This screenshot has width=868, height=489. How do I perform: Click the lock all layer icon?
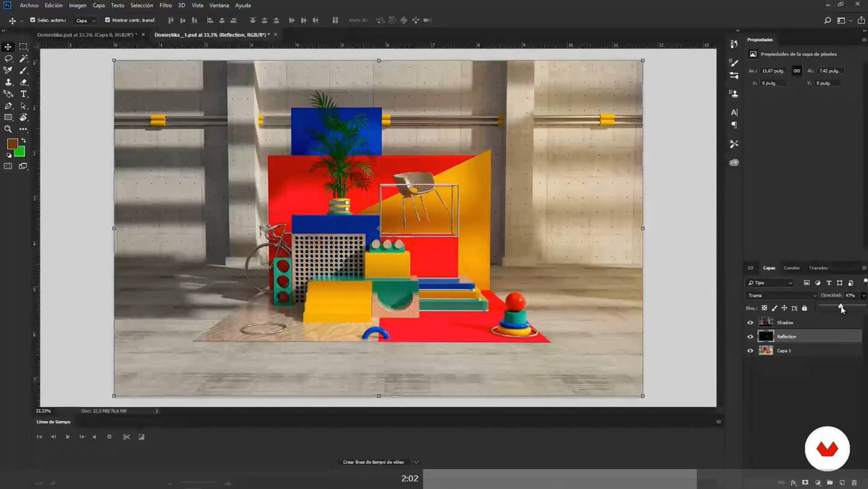point(804,308)
